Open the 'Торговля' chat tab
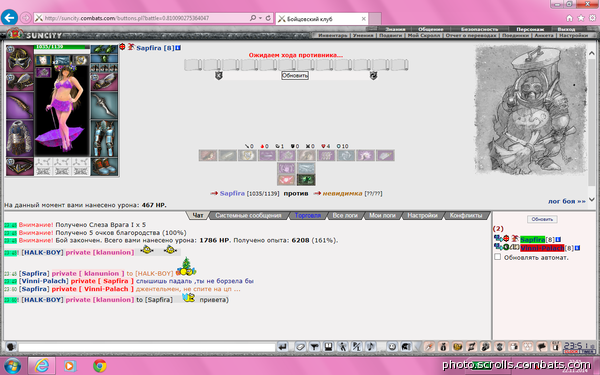The image size is (600, 375). tap(308, 215)
